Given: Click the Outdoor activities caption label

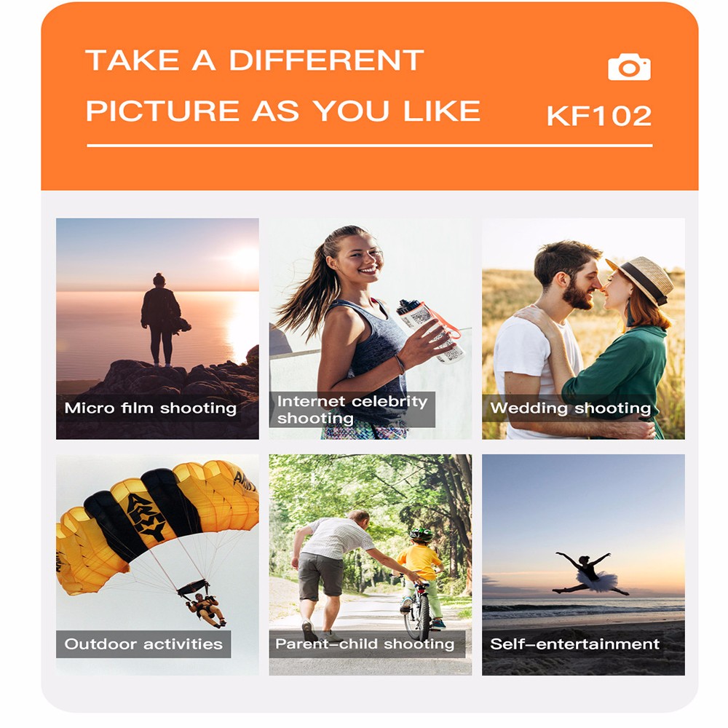Looking at the screenshot, I should [x=143, y=644].
